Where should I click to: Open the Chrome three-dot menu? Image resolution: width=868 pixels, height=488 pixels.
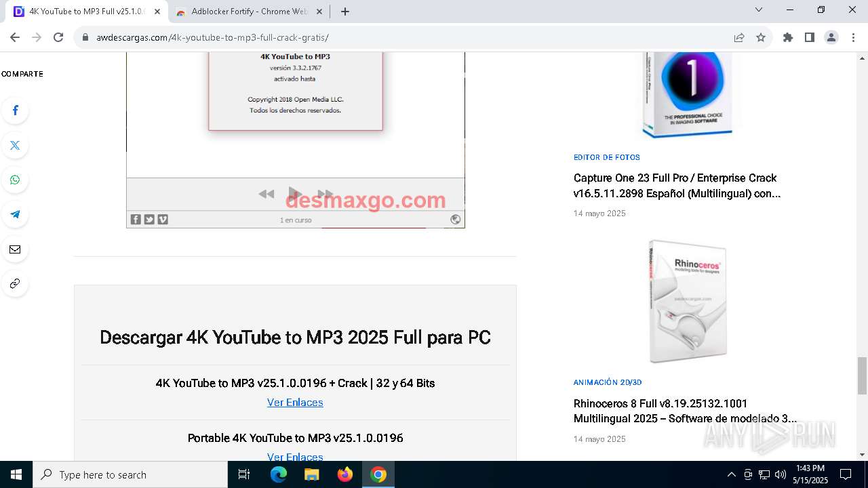click(x=853, y=37)
